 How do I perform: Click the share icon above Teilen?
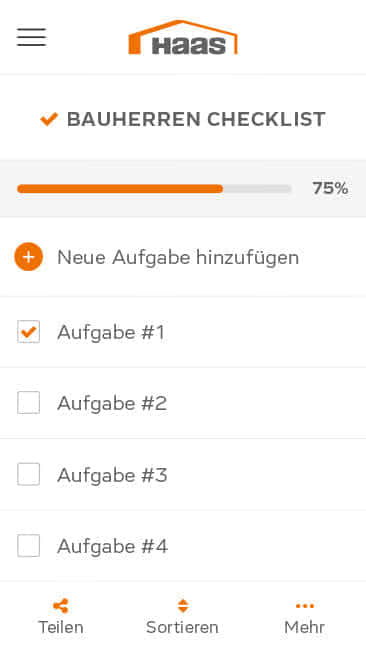[x=61, y=606]
